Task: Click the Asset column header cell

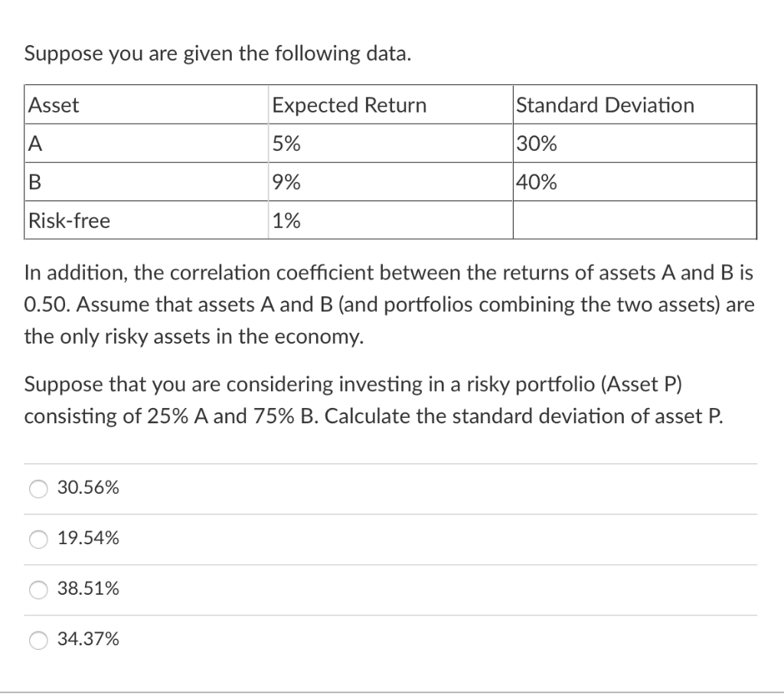Action: tap(54, 105)
